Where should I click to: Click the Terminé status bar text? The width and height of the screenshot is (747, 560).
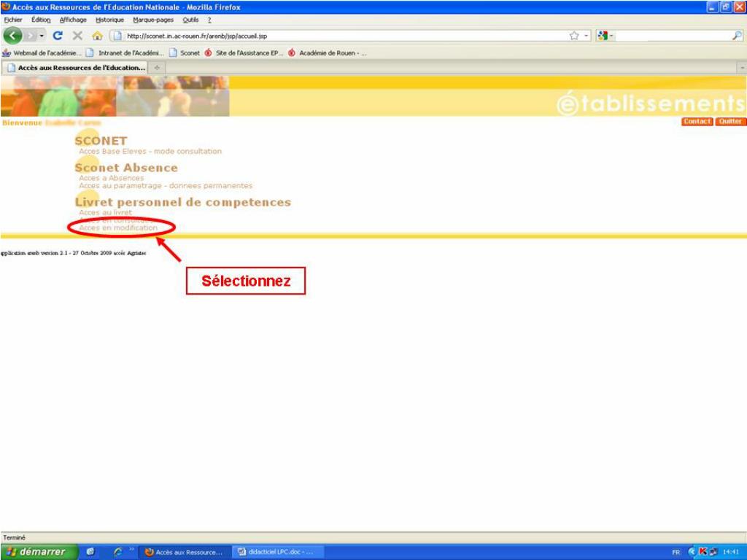[x=15, y=537]
